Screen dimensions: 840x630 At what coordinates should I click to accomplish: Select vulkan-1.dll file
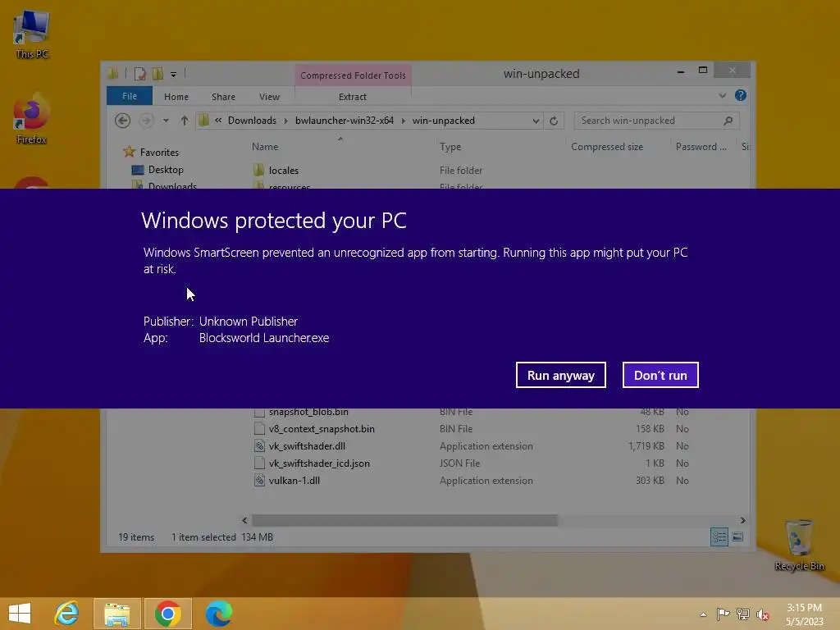[x=294, y=481]
